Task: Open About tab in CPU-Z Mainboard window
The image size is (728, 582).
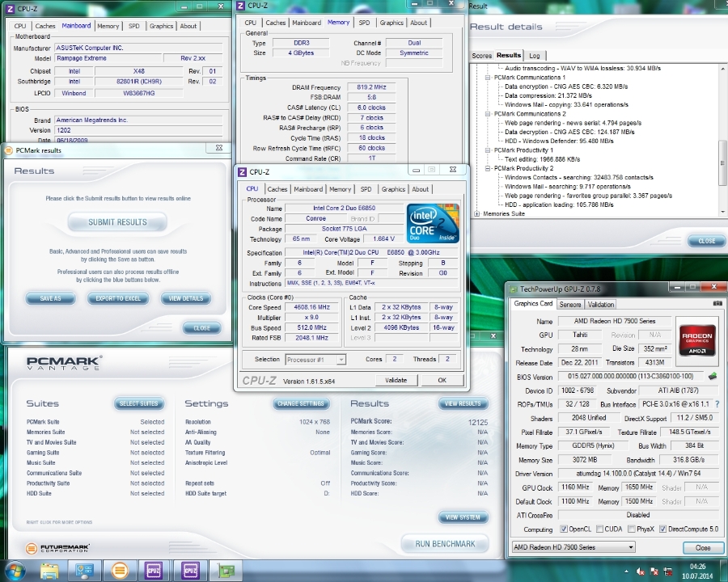Action: 188,26
